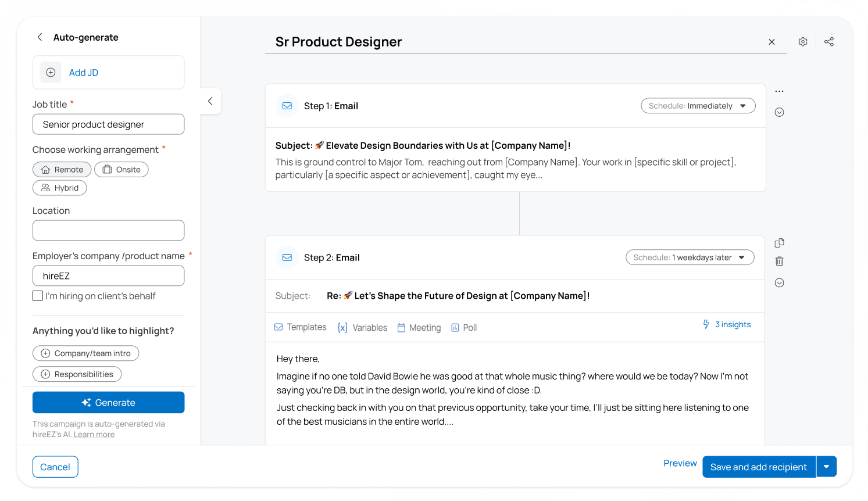This screenshot has height=501, width=868.
Task: Click the share icon in header
Action: point(829,42)
